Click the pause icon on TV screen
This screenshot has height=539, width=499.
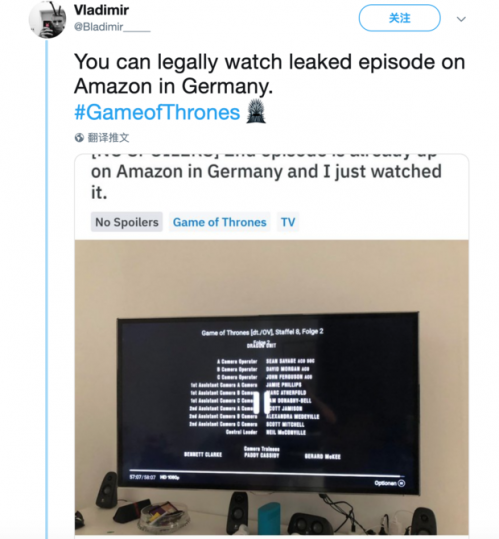(x=262, y=402)
